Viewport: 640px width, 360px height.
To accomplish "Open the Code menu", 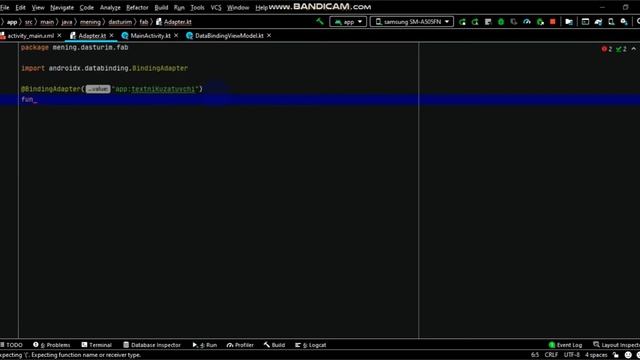I will click(x=87, y=7).
